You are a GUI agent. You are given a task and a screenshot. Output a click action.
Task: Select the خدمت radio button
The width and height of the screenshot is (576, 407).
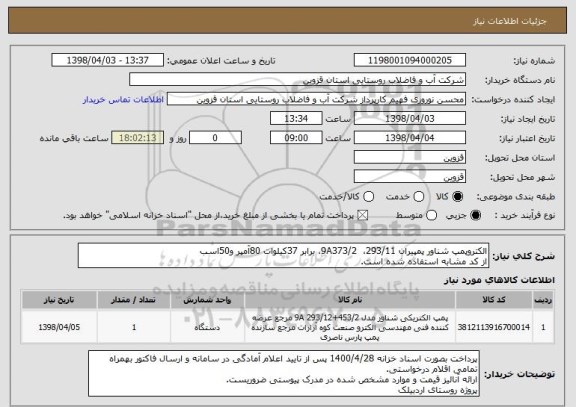(x=418, y=197)
